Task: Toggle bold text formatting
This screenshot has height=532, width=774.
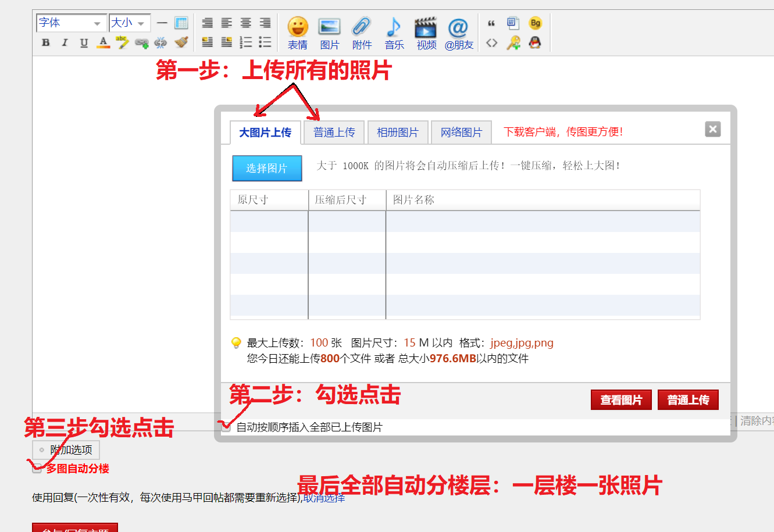Action: tap(46, 42)
